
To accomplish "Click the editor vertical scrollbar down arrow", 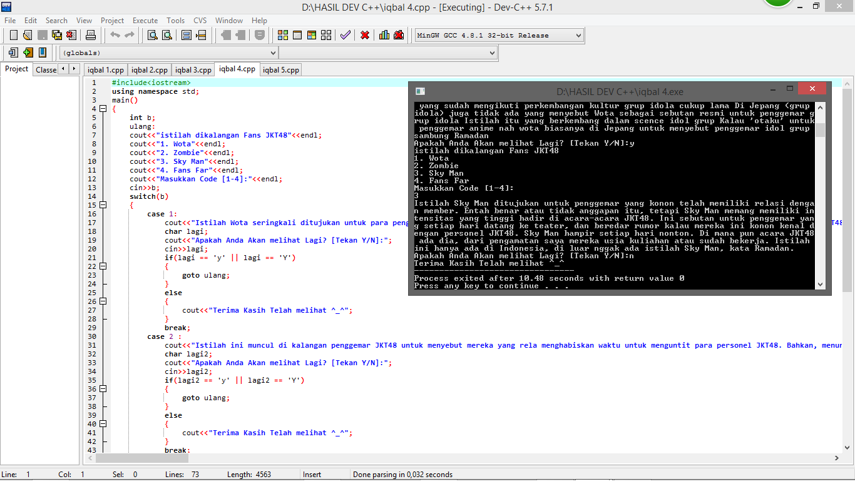I will (x=848, y=448).
